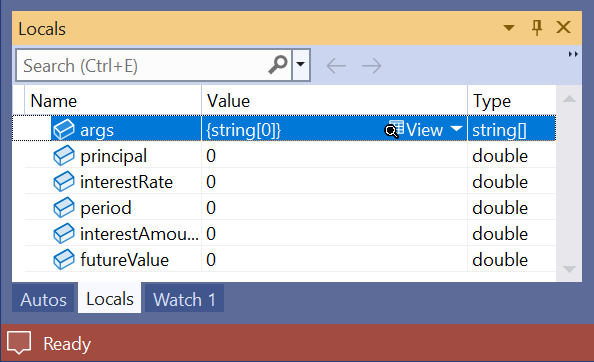Open the search options dropdown arrow
Image resolution: width=594 pixels, height=362 pixels.
click(301, 65)
